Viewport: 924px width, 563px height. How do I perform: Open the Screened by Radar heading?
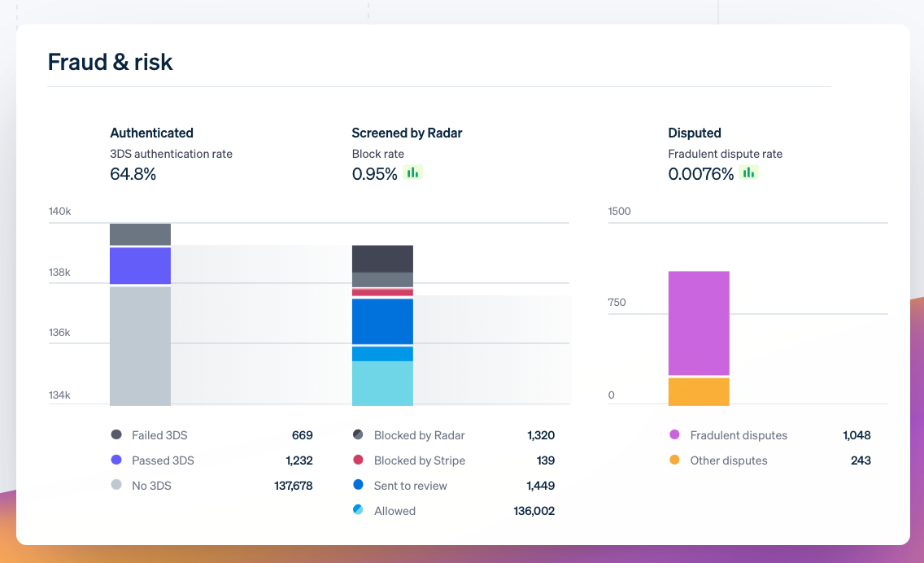407,133
